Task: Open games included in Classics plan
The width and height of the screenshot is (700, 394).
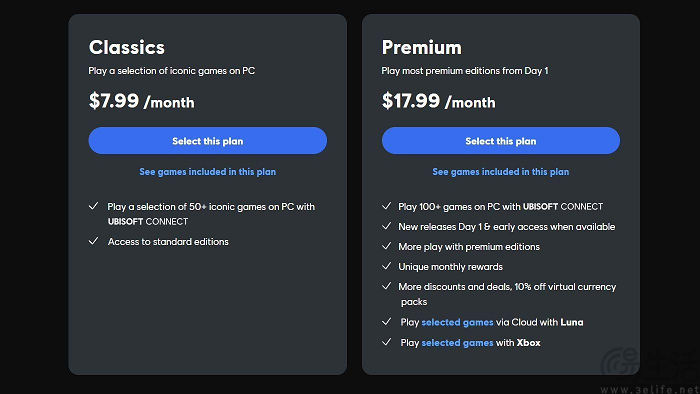Action: [x=208, y=172]
